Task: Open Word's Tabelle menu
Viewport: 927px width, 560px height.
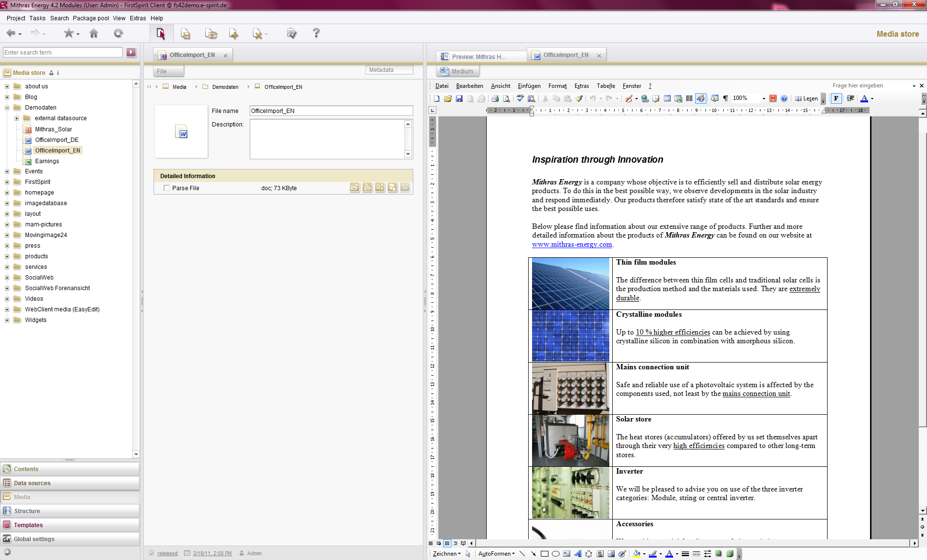Action: (606, 86)
